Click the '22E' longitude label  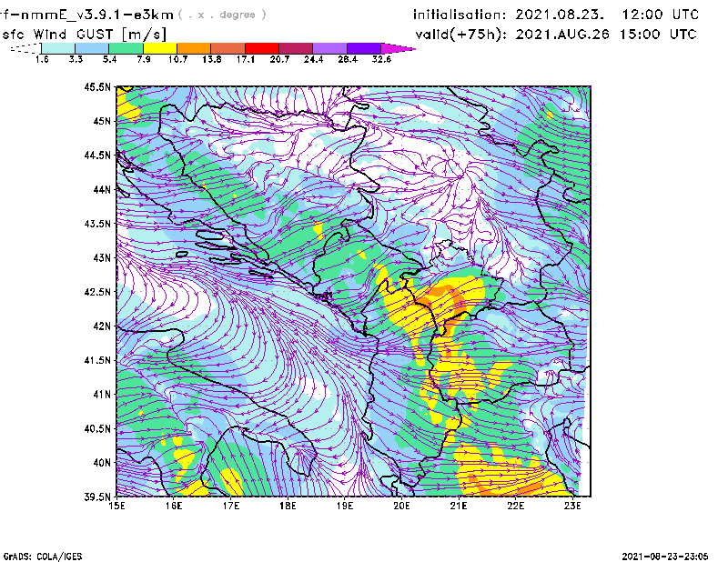(x=515, y=506)
